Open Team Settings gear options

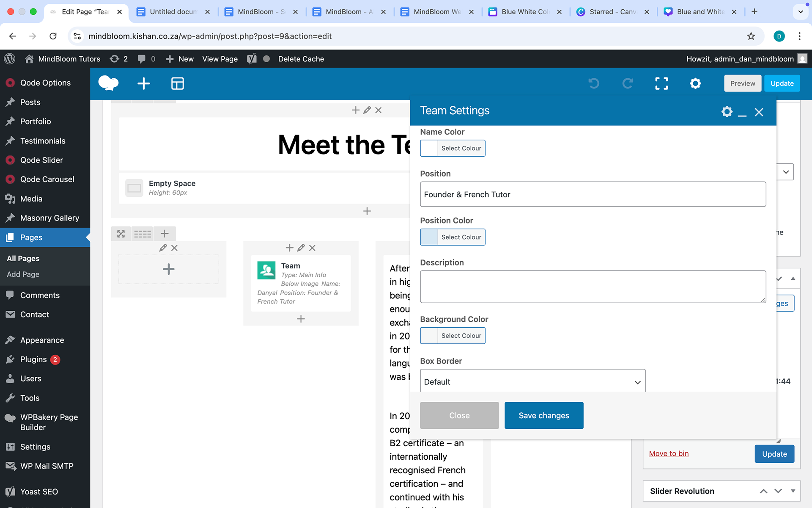click(x=727, y=112)
